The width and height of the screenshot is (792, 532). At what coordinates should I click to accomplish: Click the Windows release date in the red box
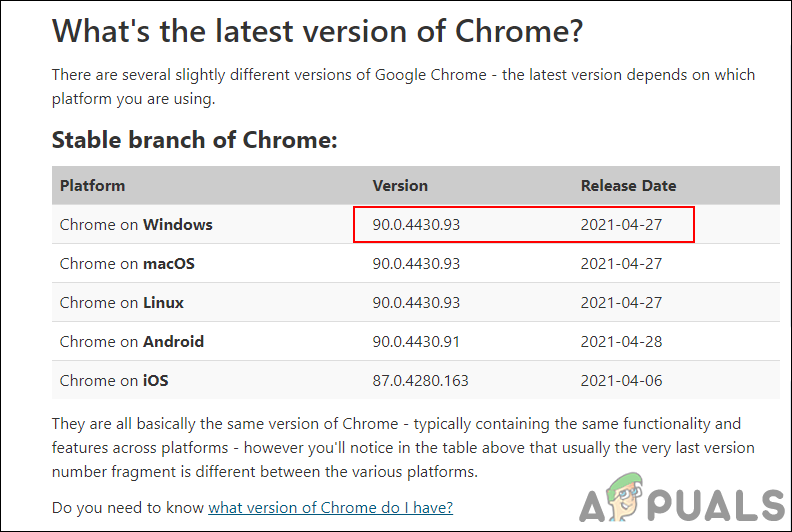[x=621, y=224]
